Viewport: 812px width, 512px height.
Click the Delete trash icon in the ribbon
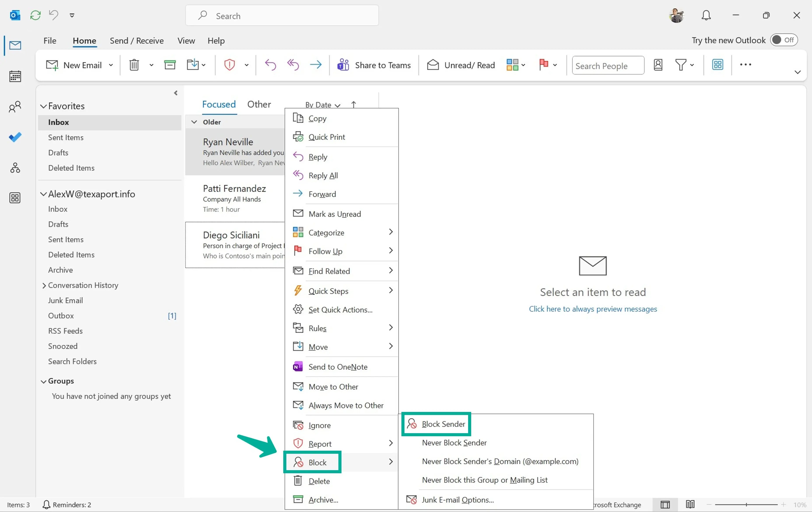pyautogui.click(x=134, y=65)
